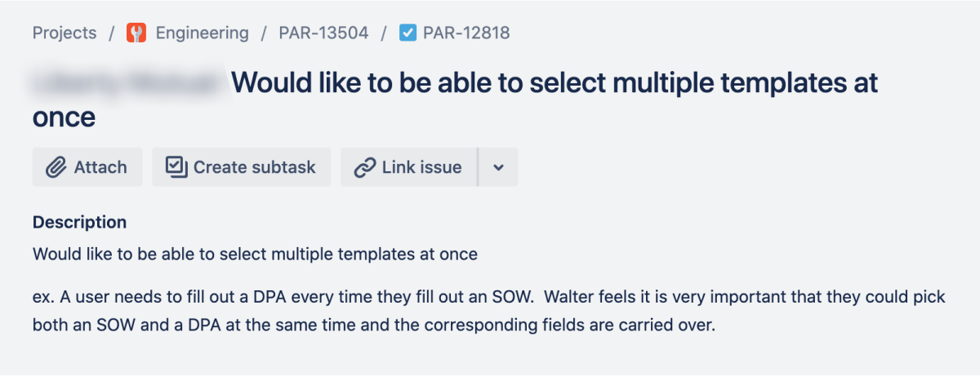The height and width of the screenshot is (376, 980).
Task: Edit the issue title text
Action: (554, 83)
